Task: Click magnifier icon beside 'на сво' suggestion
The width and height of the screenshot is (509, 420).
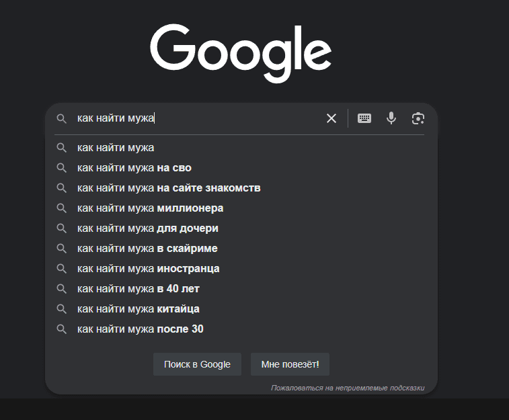Action: [61, 168]
